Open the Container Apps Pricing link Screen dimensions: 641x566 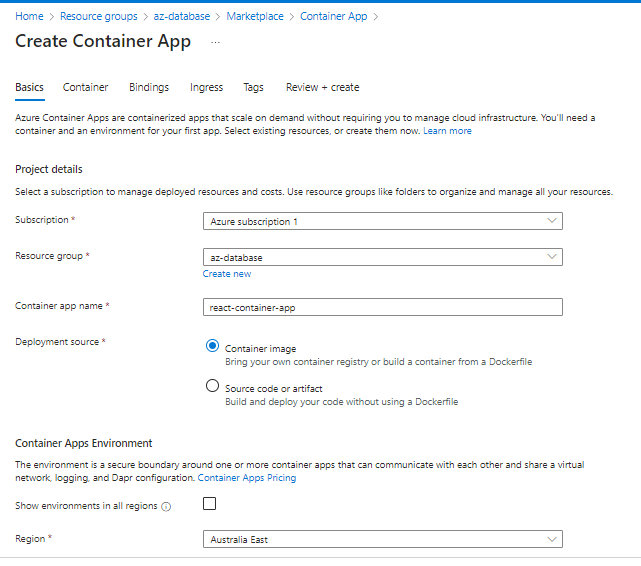tap(247, 478)
